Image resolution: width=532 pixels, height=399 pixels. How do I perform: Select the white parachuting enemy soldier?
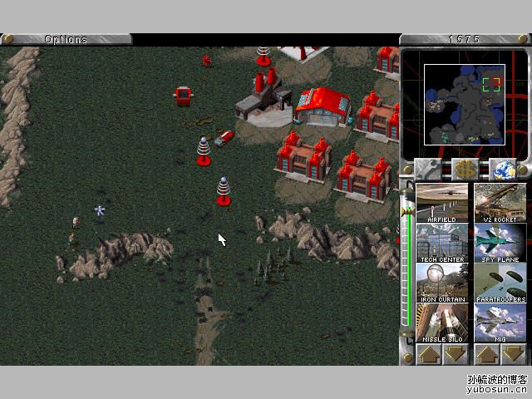coord(100,210)
